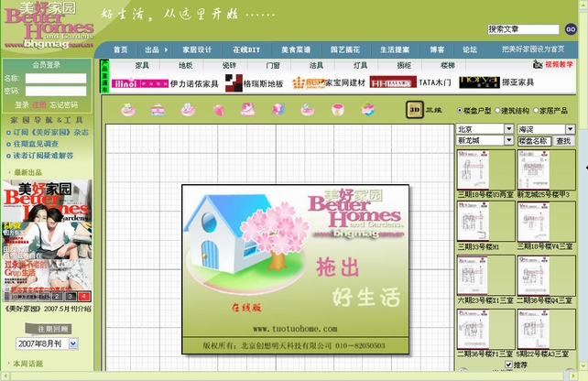588x381 pixels.
Task: Toggle the 推荐 checkbox
Action: pos(508,365)
